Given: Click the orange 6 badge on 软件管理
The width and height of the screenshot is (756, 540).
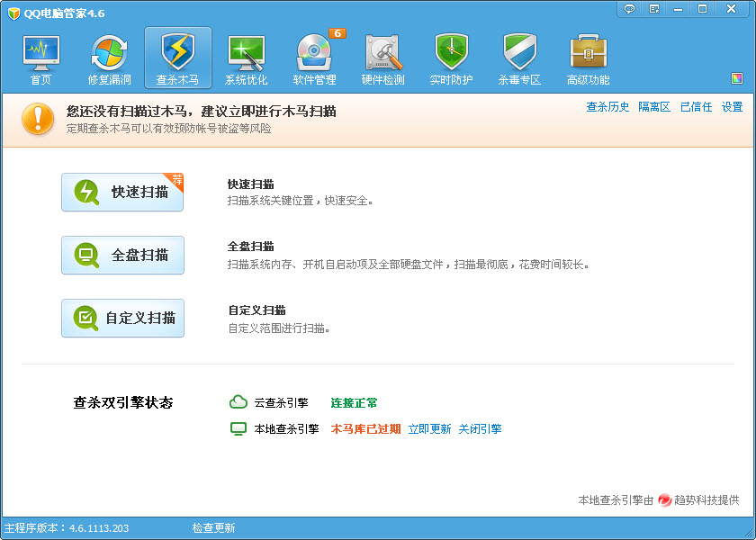Looking at the screenshot, I should coord(337,33).
